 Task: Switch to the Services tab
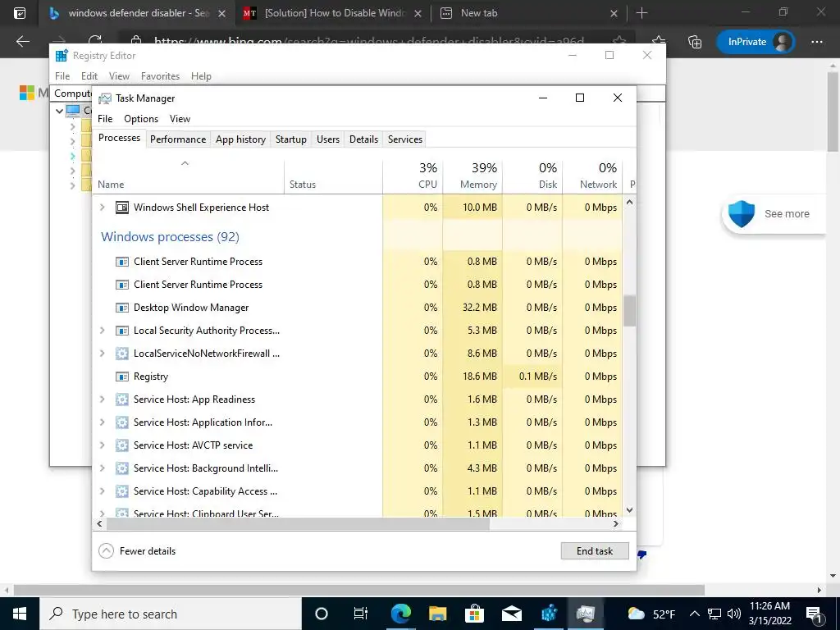405,139
